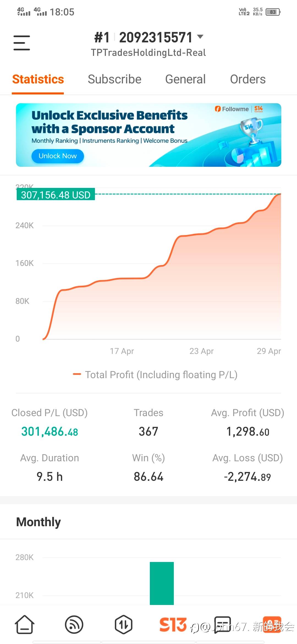Image resolution: width=297 pixels, height=644 pixels.
Task: Open the hamburger menu
Action: click(22, 43)
